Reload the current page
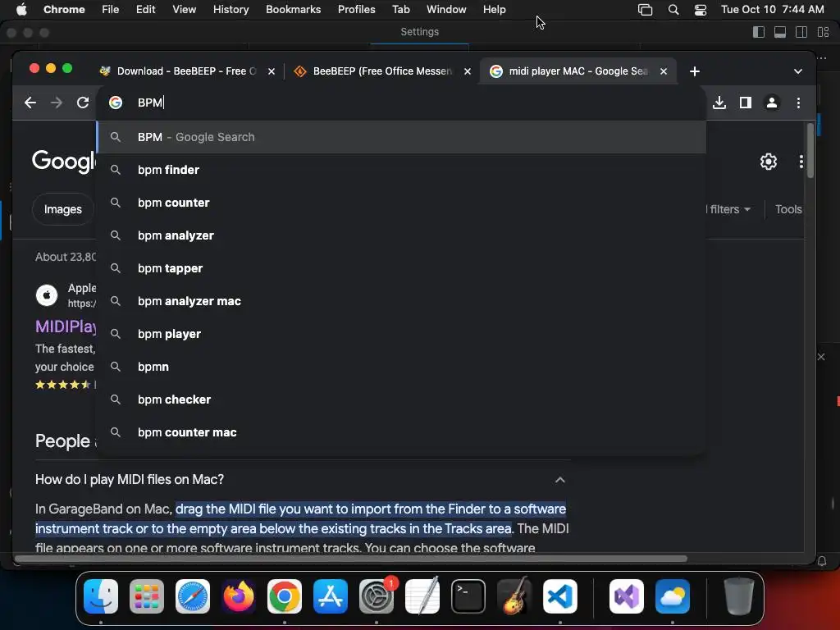This screenshot has width=840, height=630. [x=83, y=103]
